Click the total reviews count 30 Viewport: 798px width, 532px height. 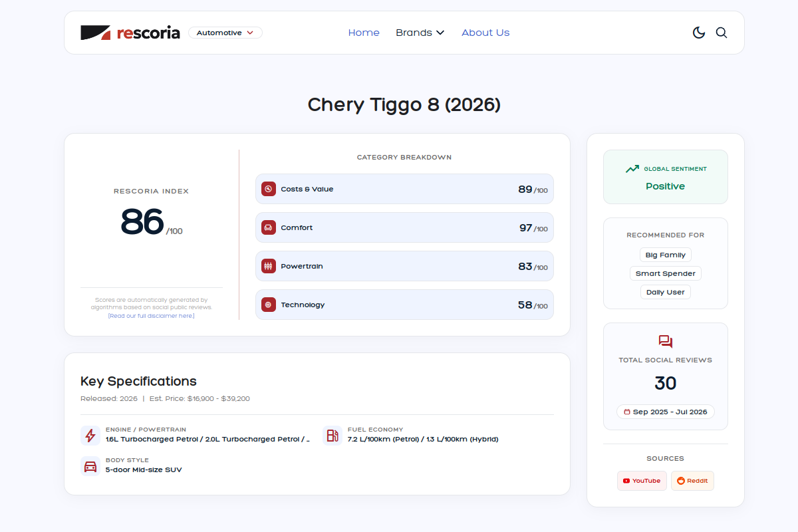[666, 383]
